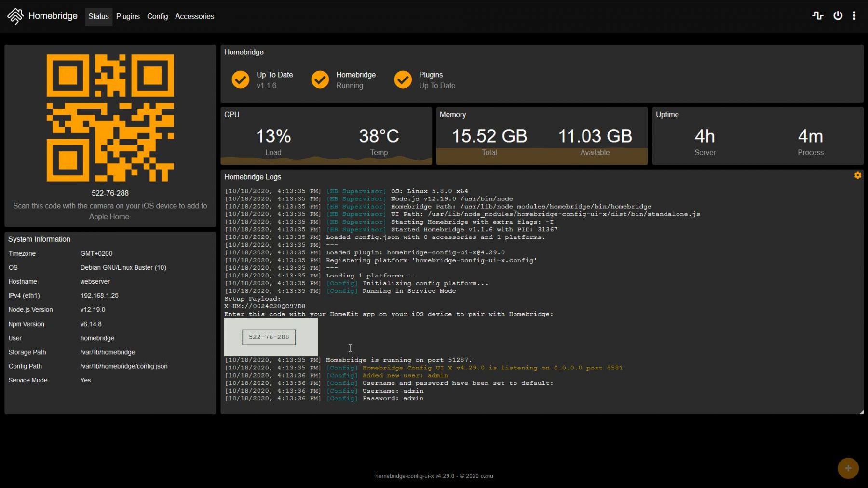Open the restart Homebridge power icon

tap(838, 16)
